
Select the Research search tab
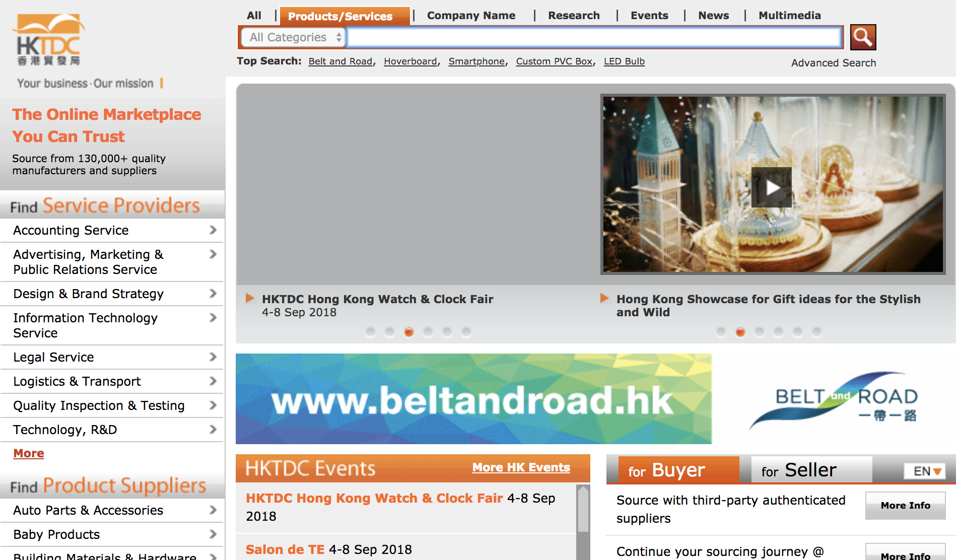574,16
